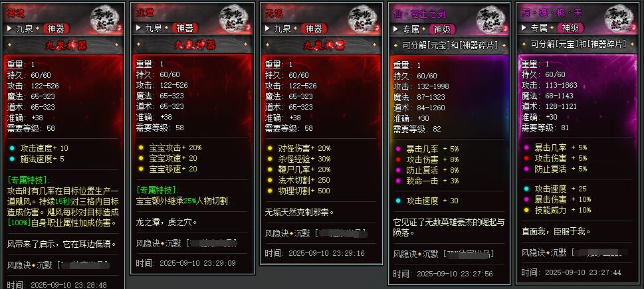Click the ink seal logo on 无垢 card
The image size is (644, 289).
coord(362,20)
